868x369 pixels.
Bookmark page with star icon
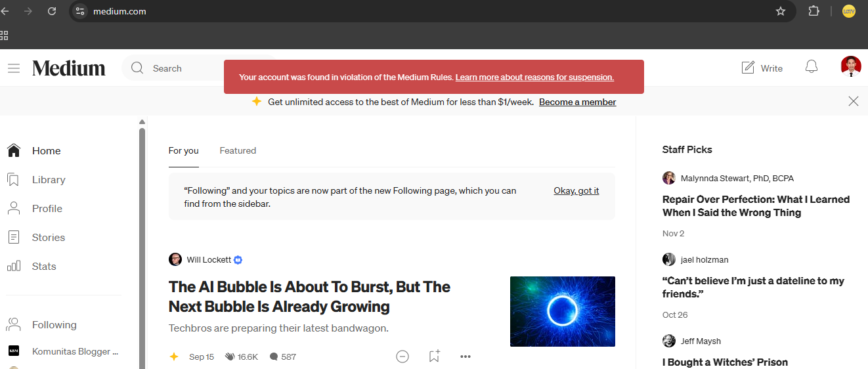(x=781, y=11)
